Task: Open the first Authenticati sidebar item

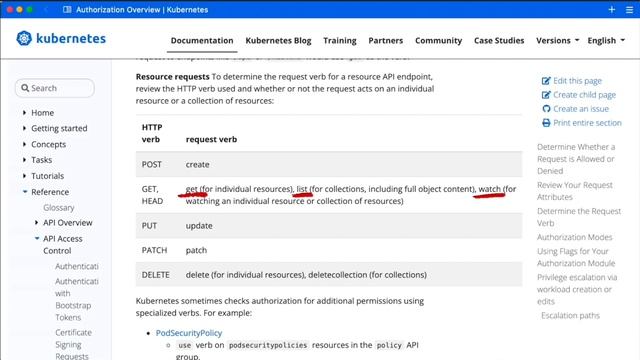Action: pyautogui.click(x=77, y=266)
